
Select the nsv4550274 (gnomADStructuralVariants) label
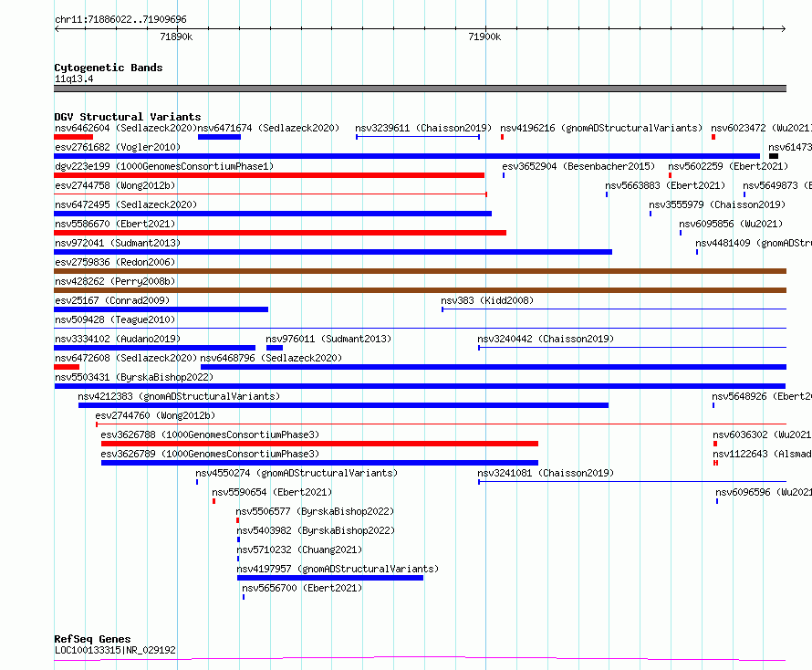(x=297, y=473)
